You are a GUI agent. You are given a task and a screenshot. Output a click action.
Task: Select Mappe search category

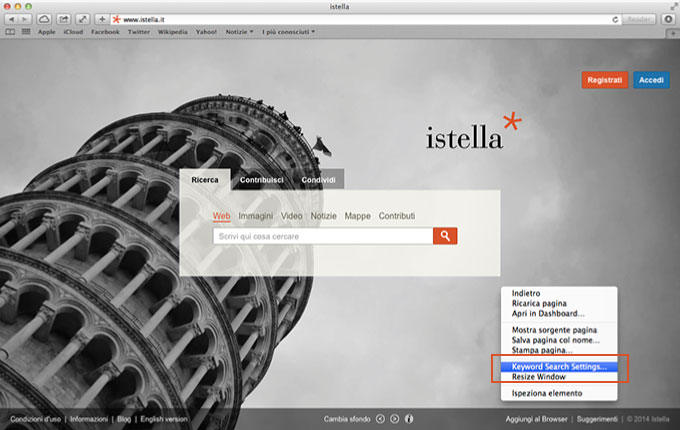click(357, 216)
